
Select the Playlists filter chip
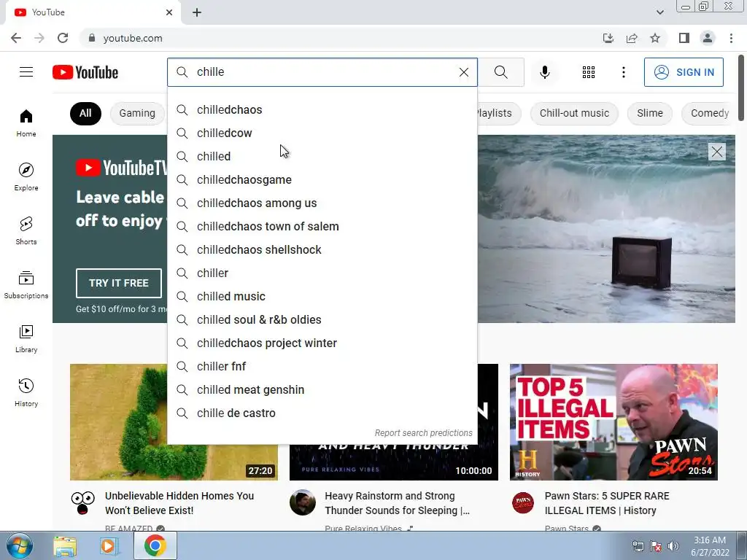coord(499,113)
